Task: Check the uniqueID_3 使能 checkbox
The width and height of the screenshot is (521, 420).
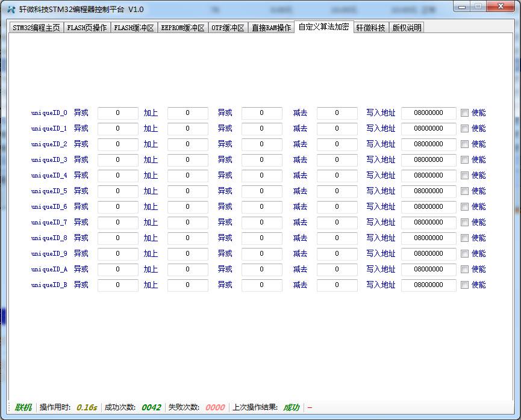Action: (464, 159)
